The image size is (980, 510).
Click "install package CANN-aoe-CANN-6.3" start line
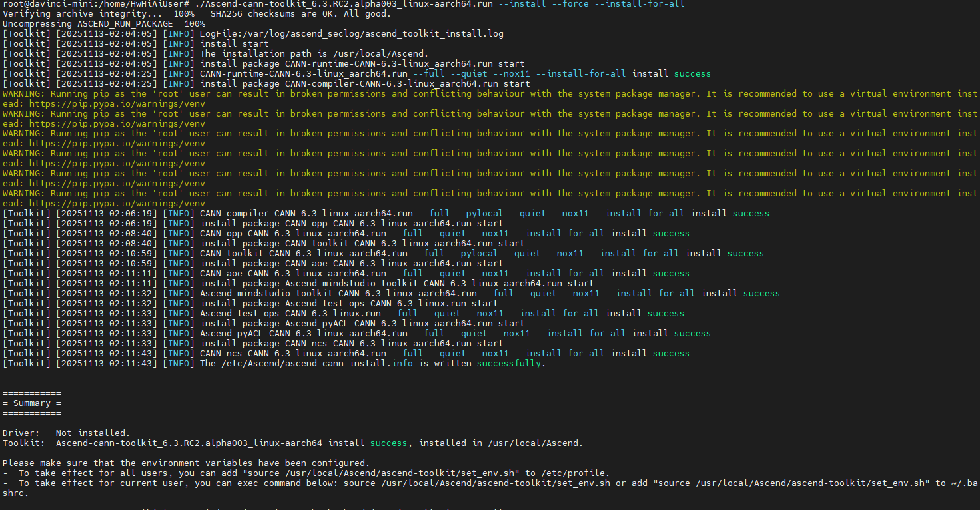(352, 263)
